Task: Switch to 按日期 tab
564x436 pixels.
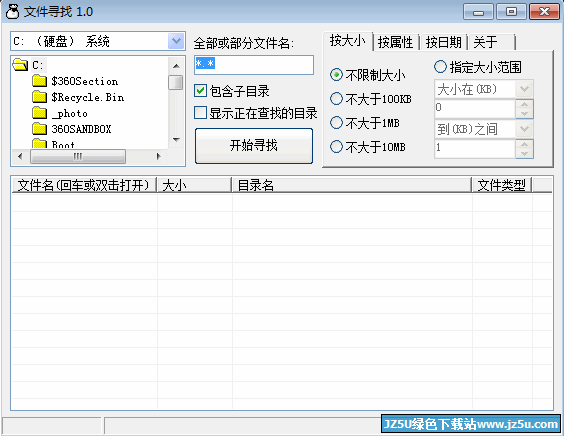Action: tap(443, 42)
